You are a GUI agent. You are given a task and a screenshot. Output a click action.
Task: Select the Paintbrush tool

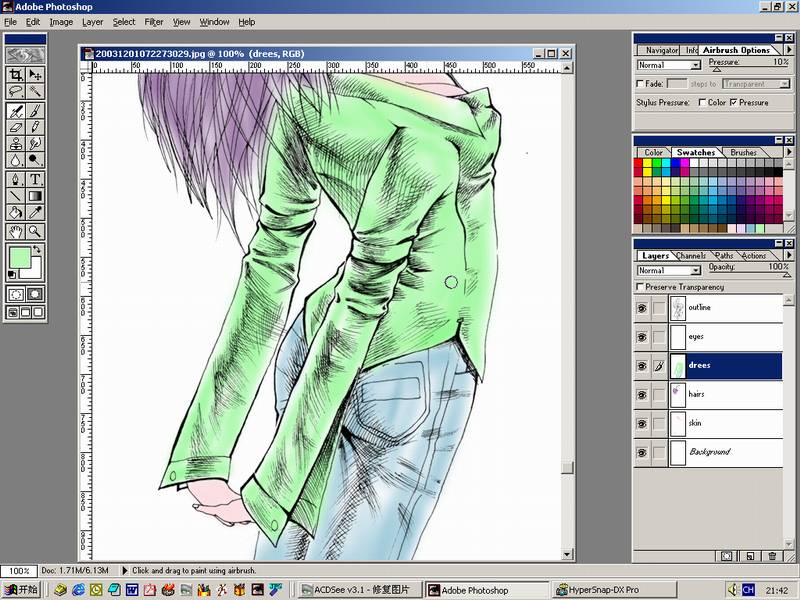point(35,111)
